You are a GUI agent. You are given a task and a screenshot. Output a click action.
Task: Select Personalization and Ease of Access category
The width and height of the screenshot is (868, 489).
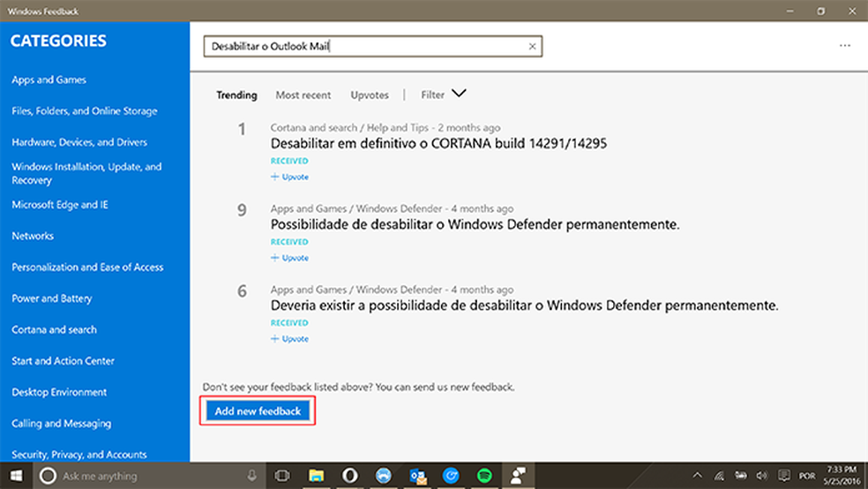87,267
